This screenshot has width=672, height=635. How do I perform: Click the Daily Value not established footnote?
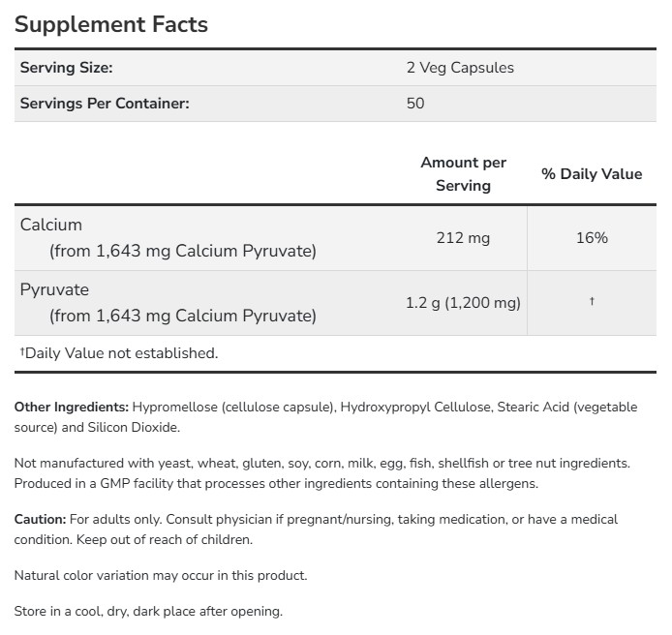119,353
